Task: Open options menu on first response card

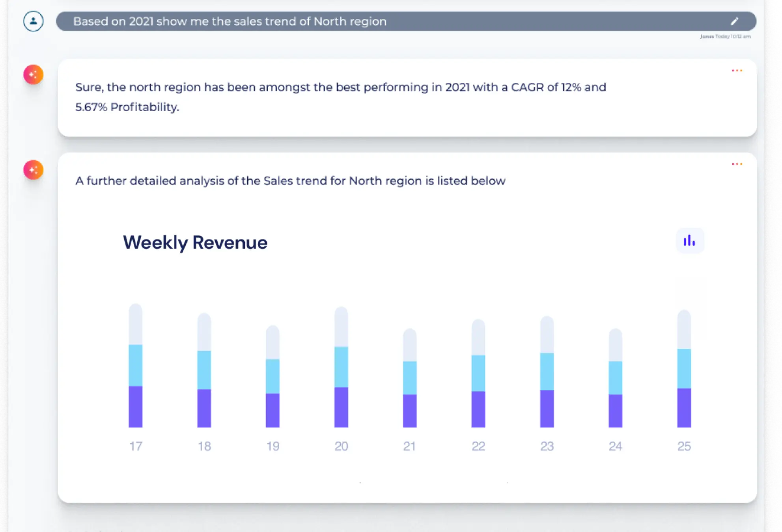Action: pyautogui.click(x=737, y=71)
